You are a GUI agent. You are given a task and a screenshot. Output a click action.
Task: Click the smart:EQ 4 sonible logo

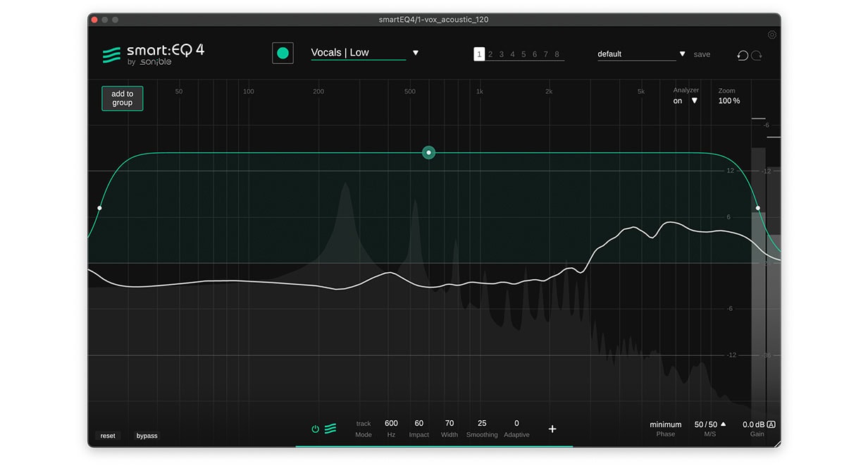(x=154, y=54)
